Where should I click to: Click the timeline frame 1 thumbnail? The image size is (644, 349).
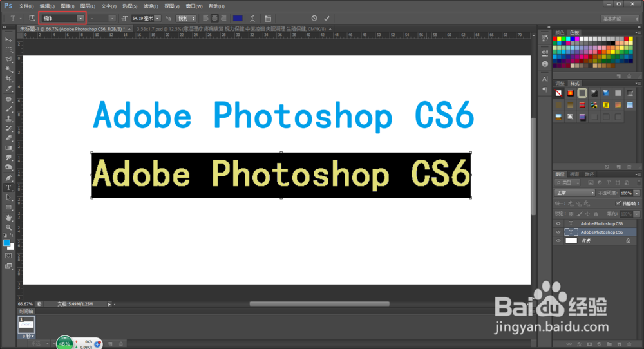click(26, 325)
